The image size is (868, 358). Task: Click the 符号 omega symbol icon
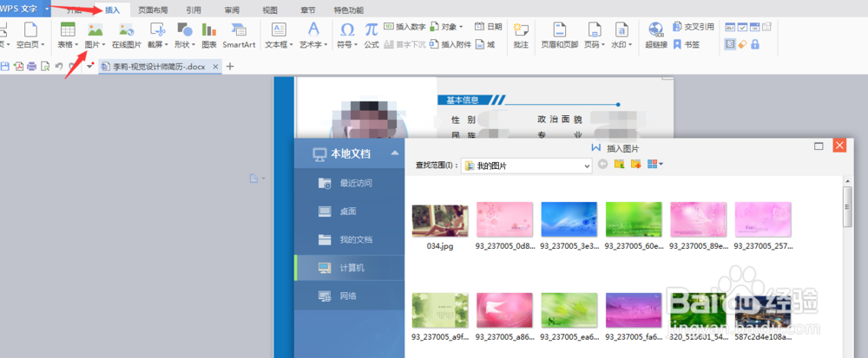348,29
